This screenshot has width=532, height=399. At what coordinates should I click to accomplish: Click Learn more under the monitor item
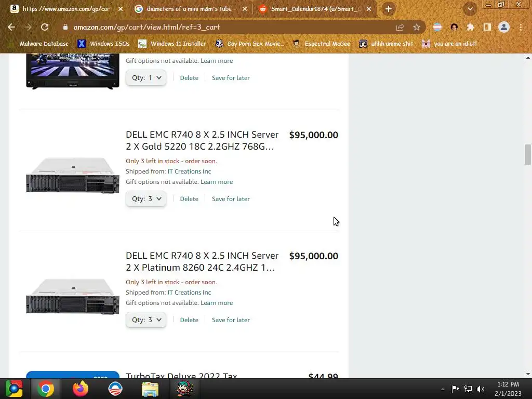point(217,61)
